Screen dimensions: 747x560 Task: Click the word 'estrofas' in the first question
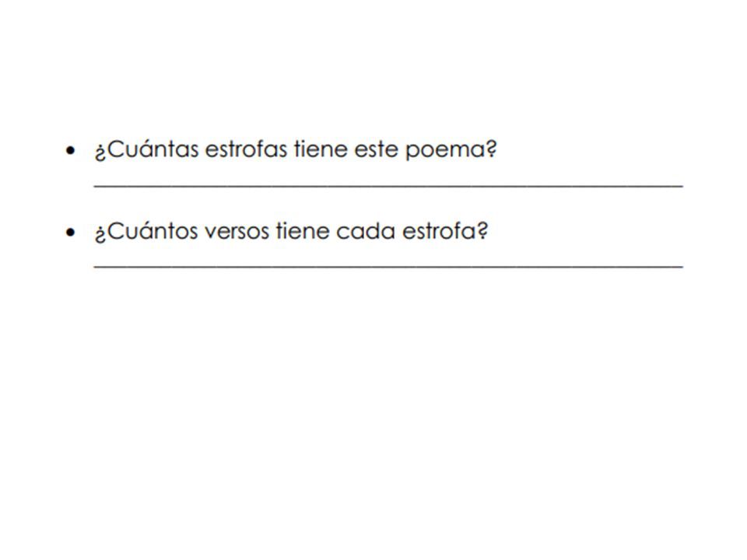tap(246, 149)
